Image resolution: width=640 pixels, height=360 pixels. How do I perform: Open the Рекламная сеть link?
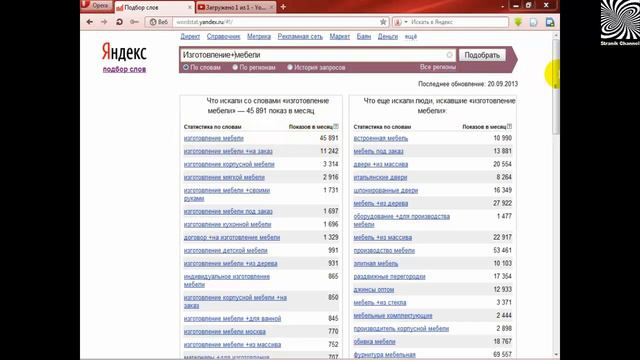[x=300, y=37]
